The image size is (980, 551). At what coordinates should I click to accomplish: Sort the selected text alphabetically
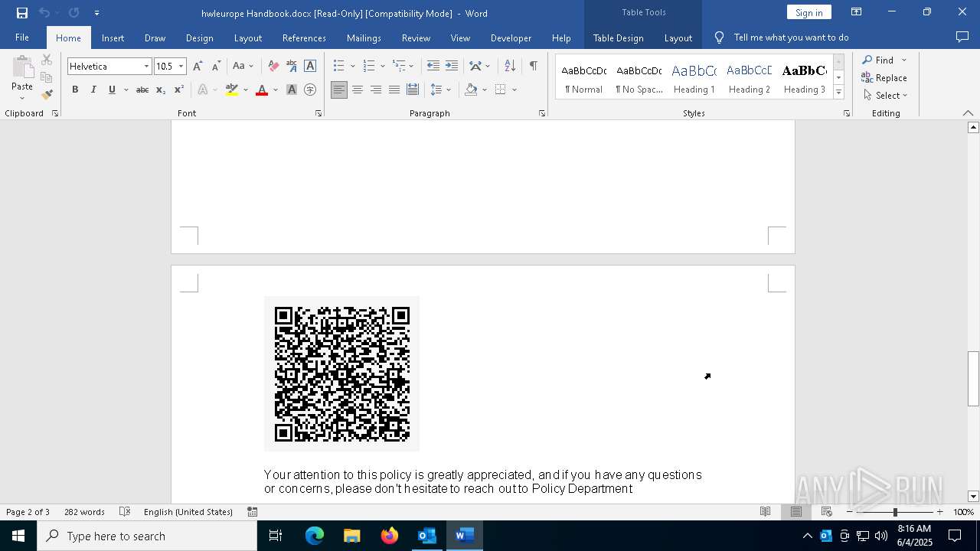[x=510, y=67]
